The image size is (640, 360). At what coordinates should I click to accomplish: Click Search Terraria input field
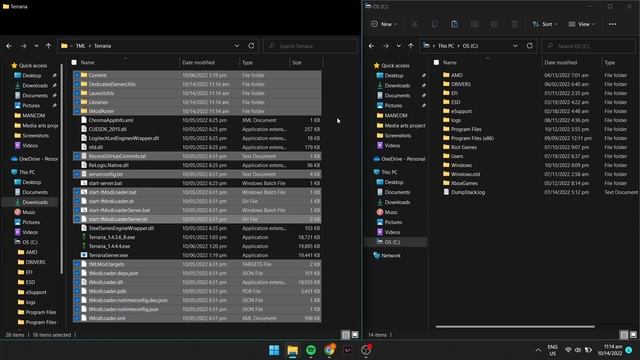[x=311, y=46]
